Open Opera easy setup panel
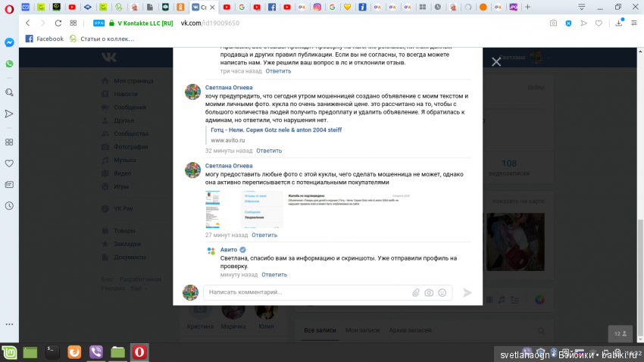The image size is (644, 362). (635, 23)
